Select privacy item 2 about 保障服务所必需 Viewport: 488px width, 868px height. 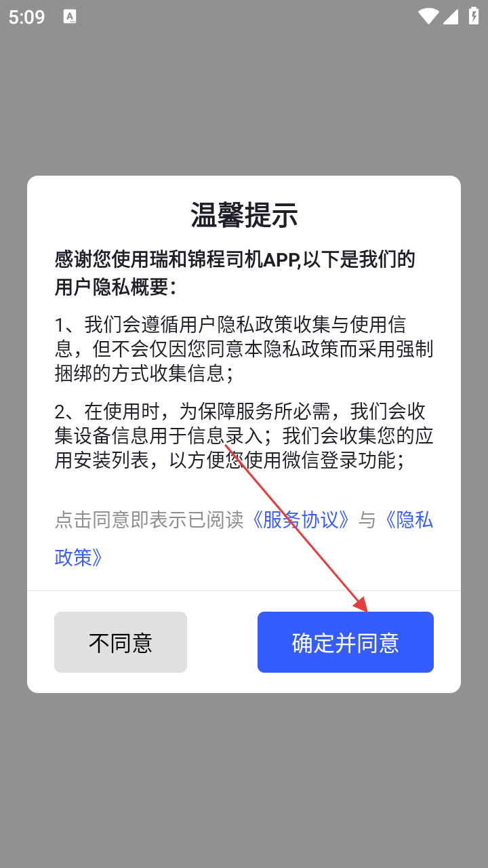point(244,435)
